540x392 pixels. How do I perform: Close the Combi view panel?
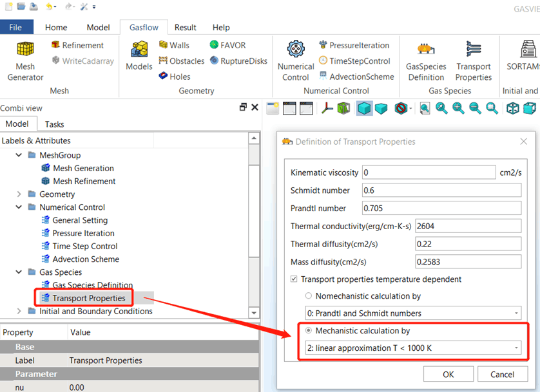coord(255,107)
